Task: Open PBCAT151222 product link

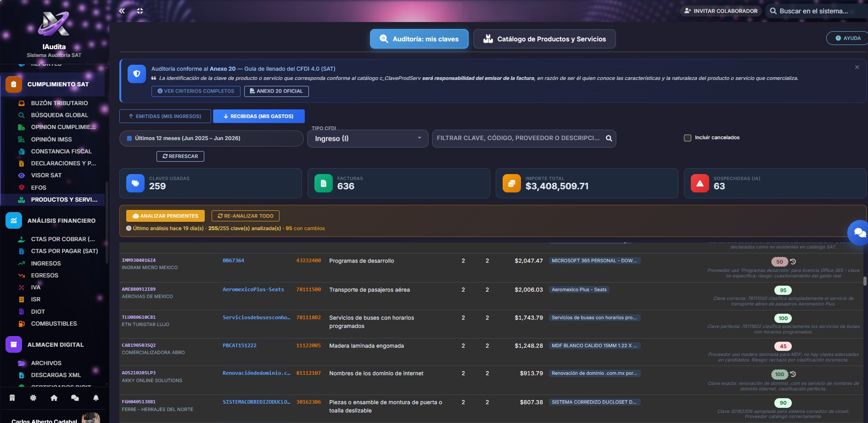Action: (240, 345)
